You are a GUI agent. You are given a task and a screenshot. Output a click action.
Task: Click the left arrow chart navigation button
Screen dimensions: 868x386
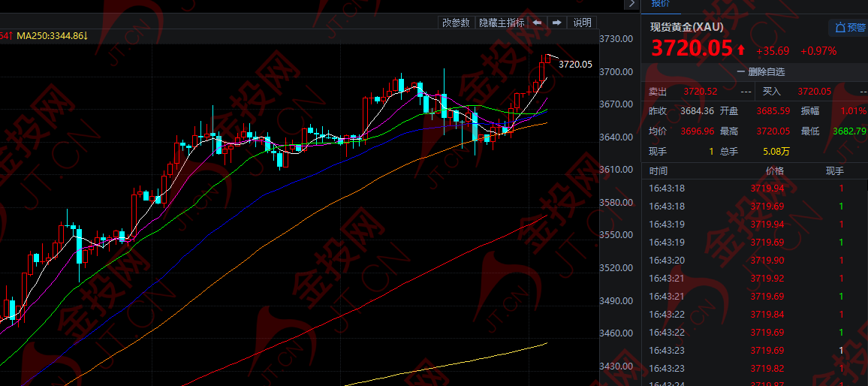[537, 23]
